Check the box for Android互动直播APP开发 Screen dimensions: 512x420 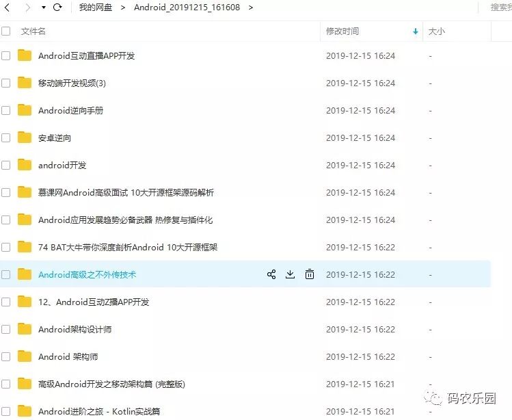(6, 56)
